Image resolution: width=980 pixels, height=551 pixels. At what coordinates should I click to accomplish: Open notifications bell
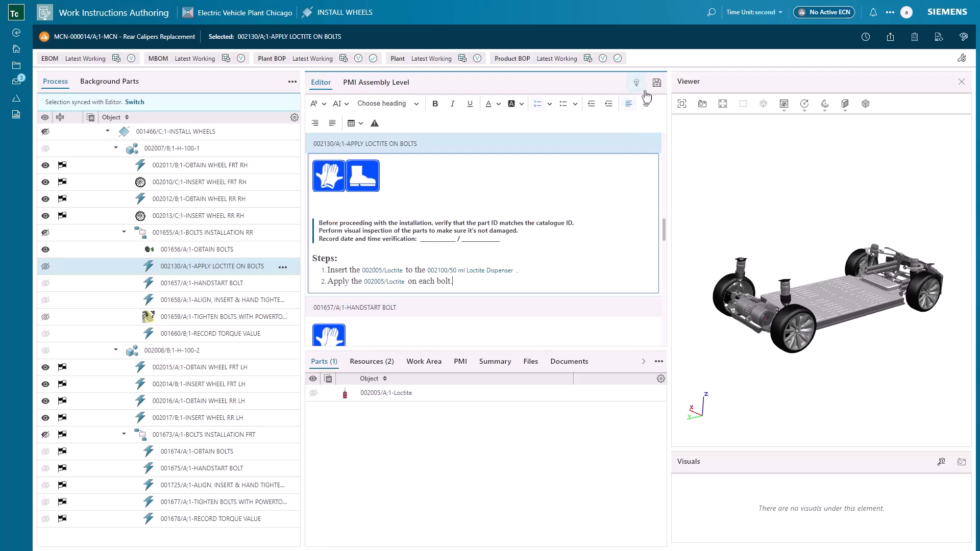(873, 12)
